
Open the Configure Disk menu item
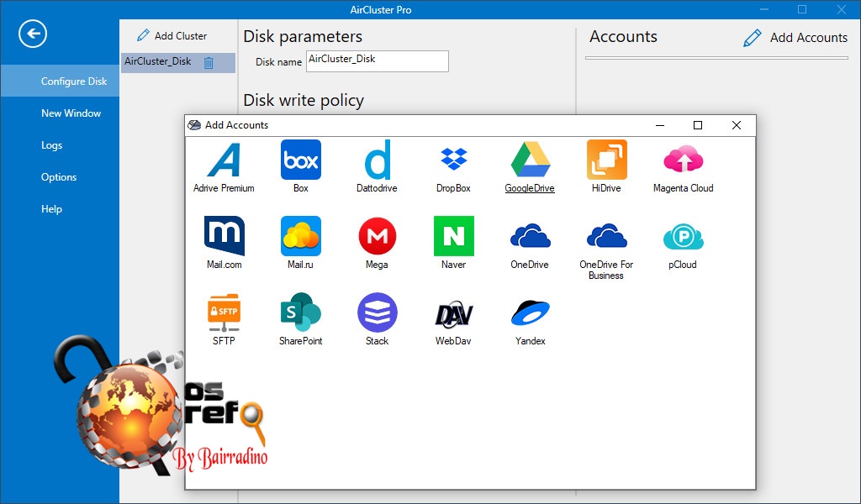coord(60,81)
